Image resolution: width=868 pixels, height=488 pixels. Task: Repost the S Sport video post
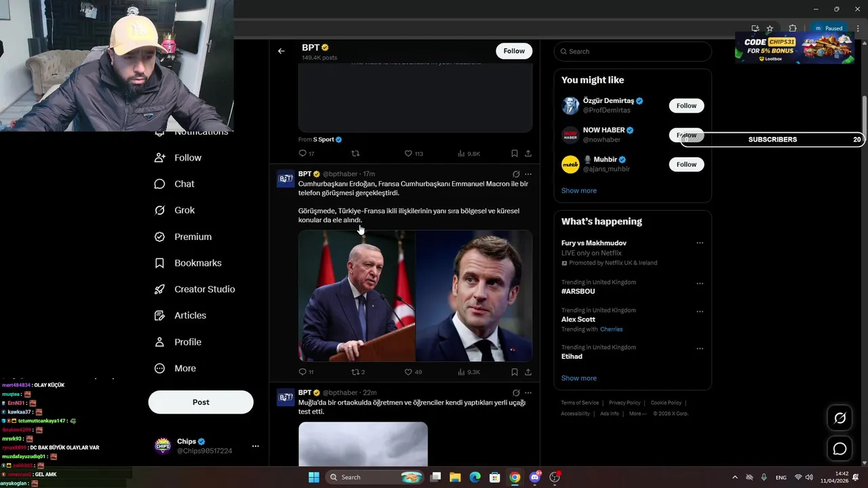[355, 154]
